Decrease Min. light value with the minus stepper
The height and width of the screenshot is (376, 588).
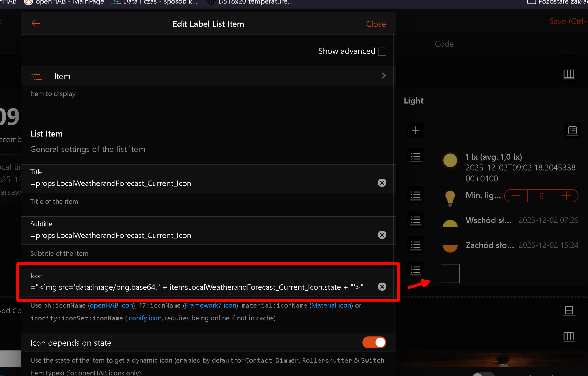tap(516, 196)
